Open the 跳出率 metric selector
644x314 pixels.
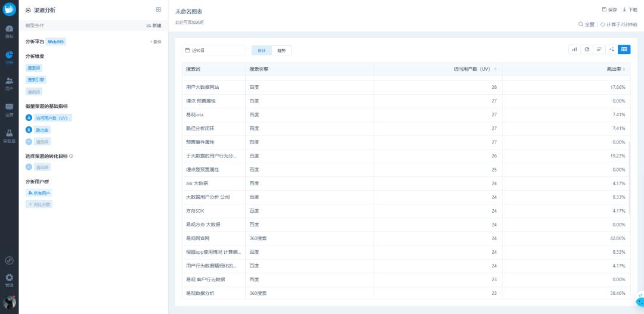(42, 130)
